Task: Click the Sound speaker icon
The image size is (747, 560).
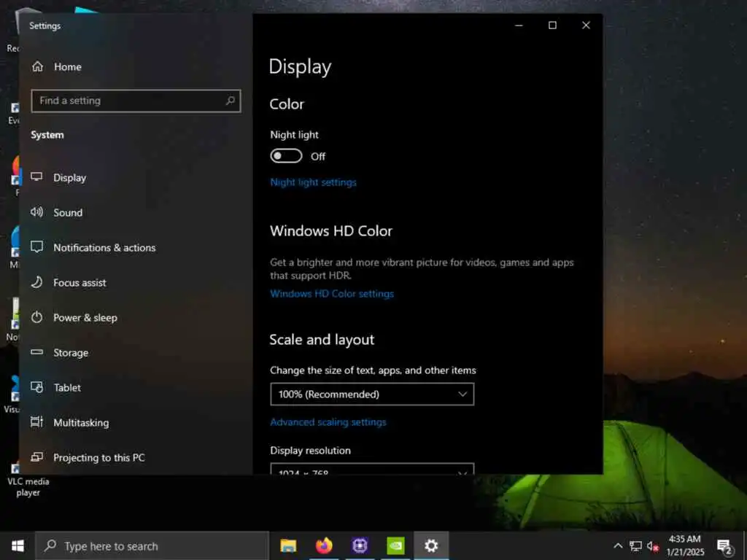Action: tap(36, 212)
